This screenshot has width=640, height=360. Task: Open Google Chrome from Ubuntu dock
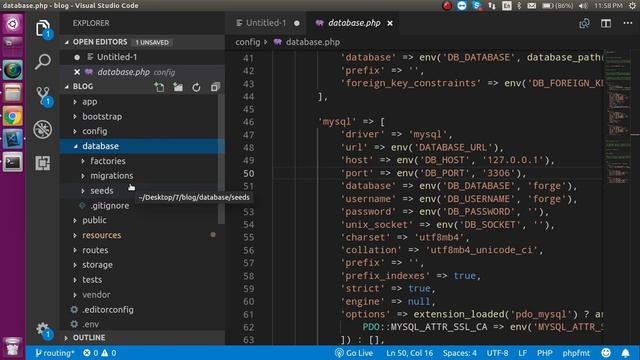coord(13,117)
